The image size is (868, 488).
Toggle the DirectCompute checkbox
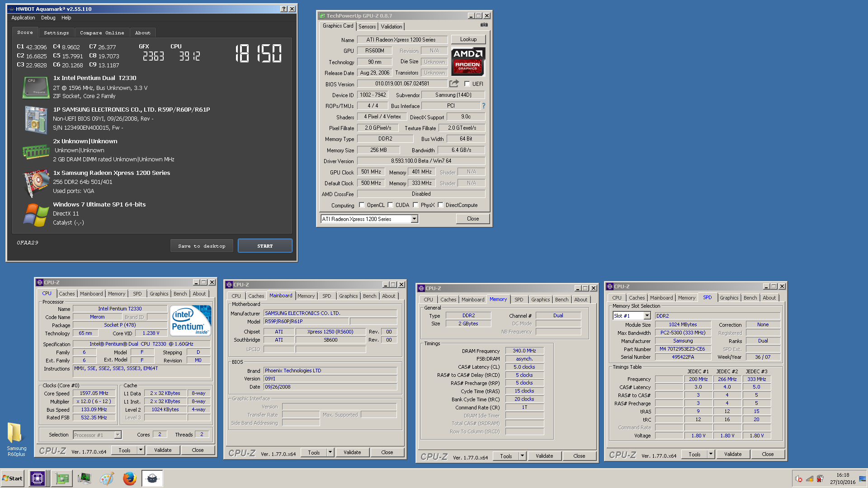[x=440, y=205]
